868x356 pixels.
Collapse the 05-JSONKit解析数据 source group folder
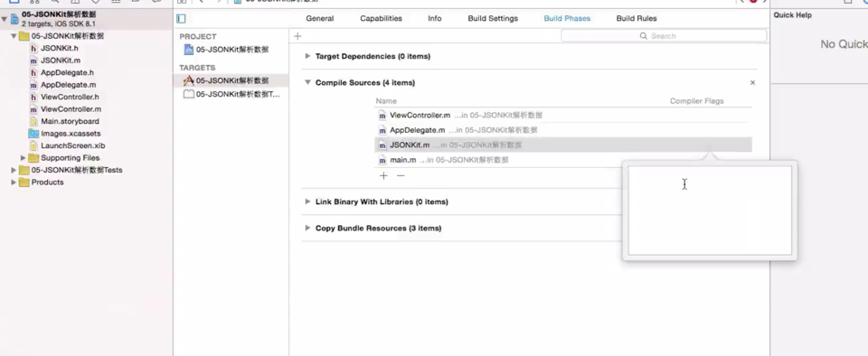coord(14,36)
